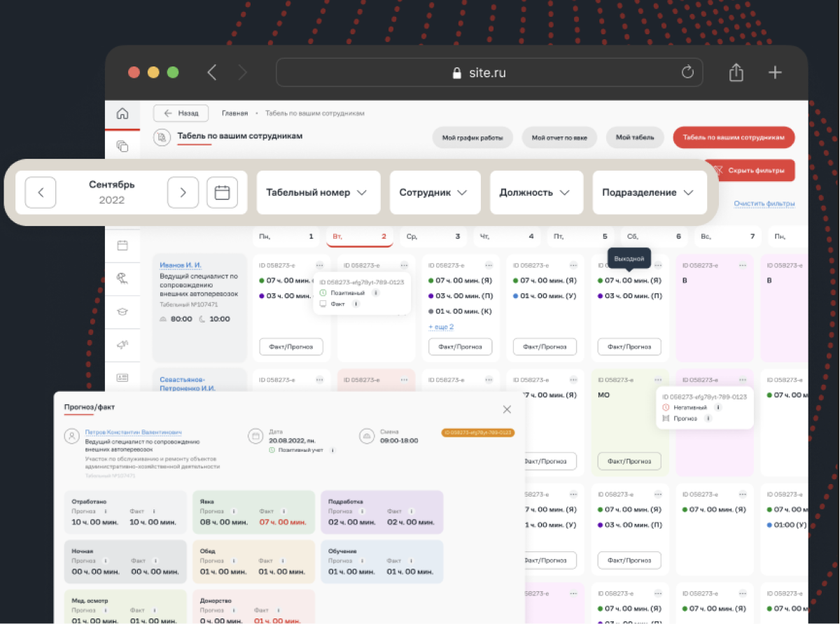
Task: Expand the Должность filter dropdown
Action: point(536,192)
